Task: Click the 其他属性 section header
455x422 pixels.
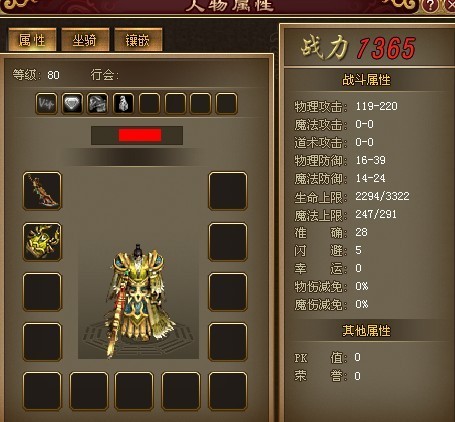Action: point(366,331)
